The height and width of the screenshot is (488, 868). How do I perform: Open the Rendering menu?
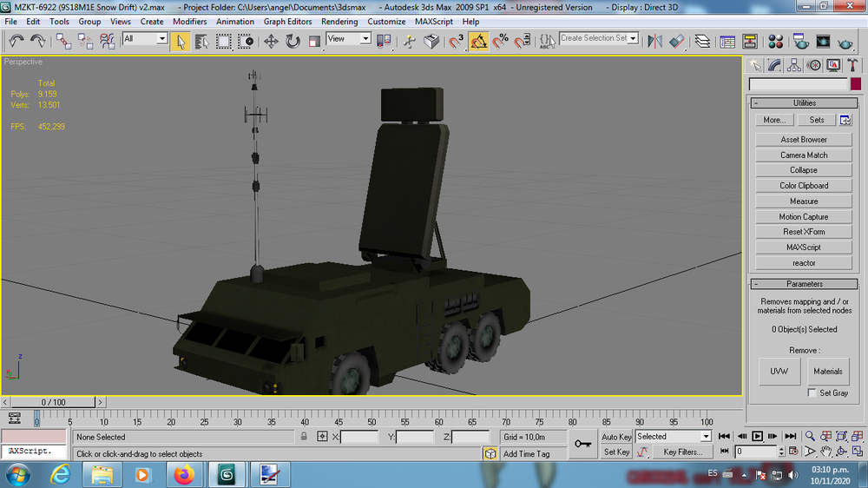click(339, 22)
